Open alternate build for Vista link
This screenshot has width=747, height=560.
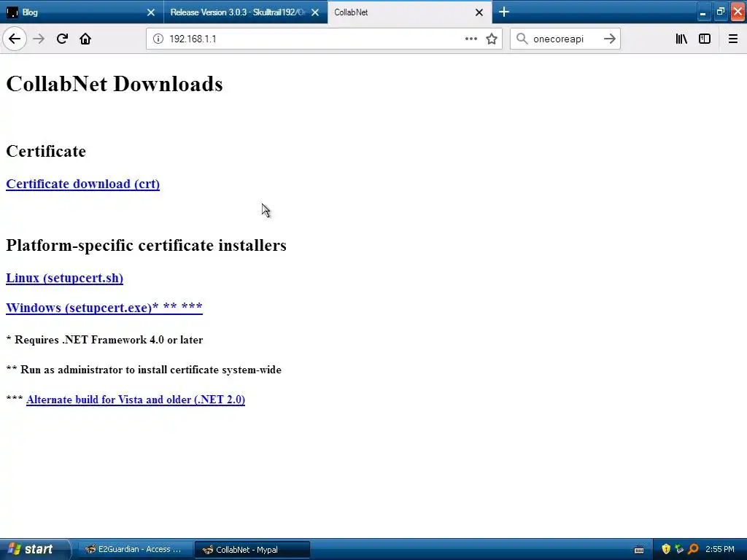(136, 400)
